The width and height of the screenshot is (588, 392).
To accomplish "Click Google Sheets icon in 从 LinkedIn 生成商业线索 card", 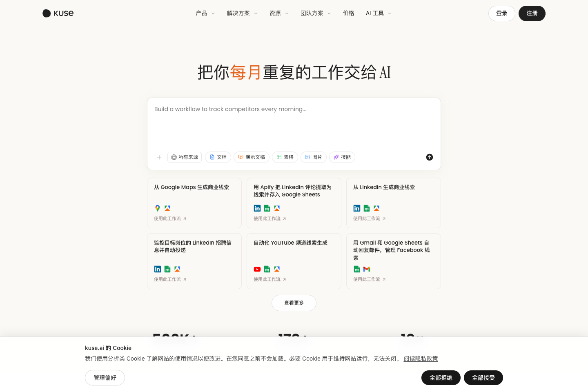I will coord(367,208).
